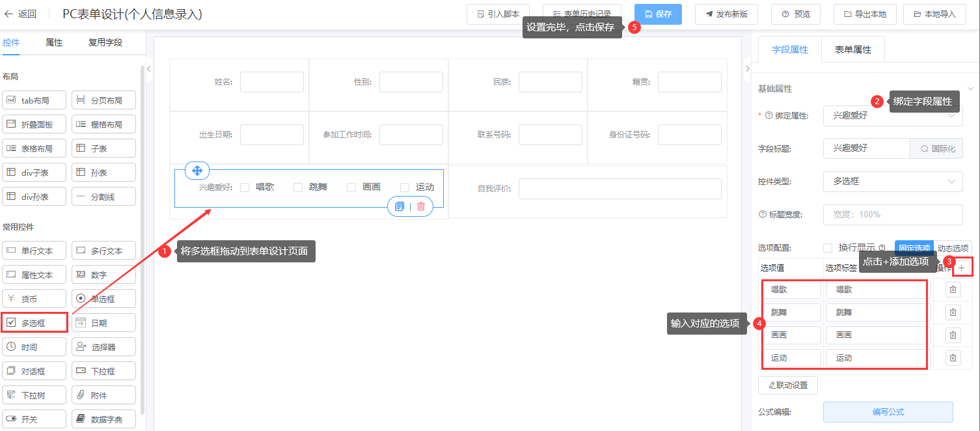The image size is (980, 431).
Task: Collapse the 基础属性 section
Action: [x=970, y=89]
